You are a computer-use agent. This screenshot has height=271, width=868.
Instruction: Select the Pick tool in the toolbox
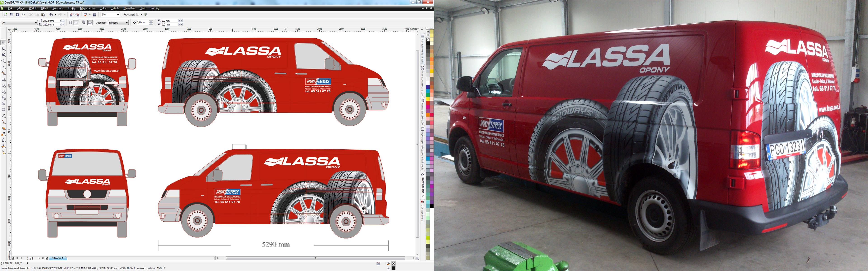point(3,43)
